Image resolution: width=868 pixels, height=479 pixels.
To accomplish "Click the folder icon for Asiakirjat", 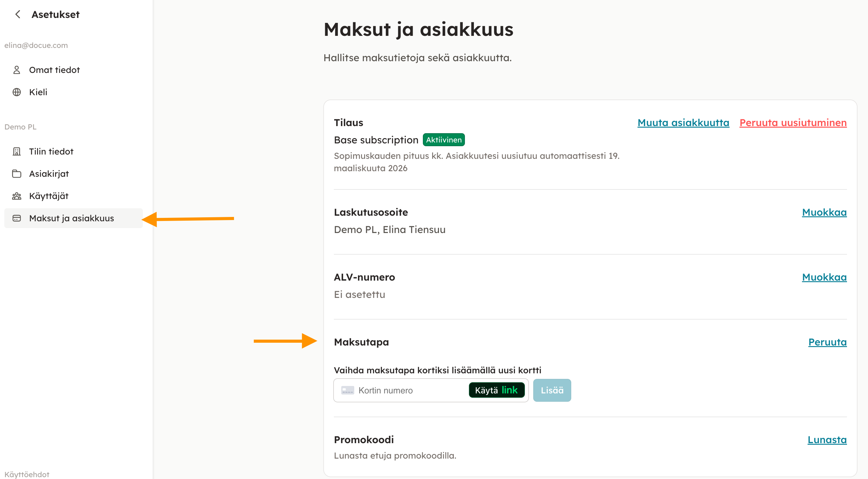I will click(16, 173).
